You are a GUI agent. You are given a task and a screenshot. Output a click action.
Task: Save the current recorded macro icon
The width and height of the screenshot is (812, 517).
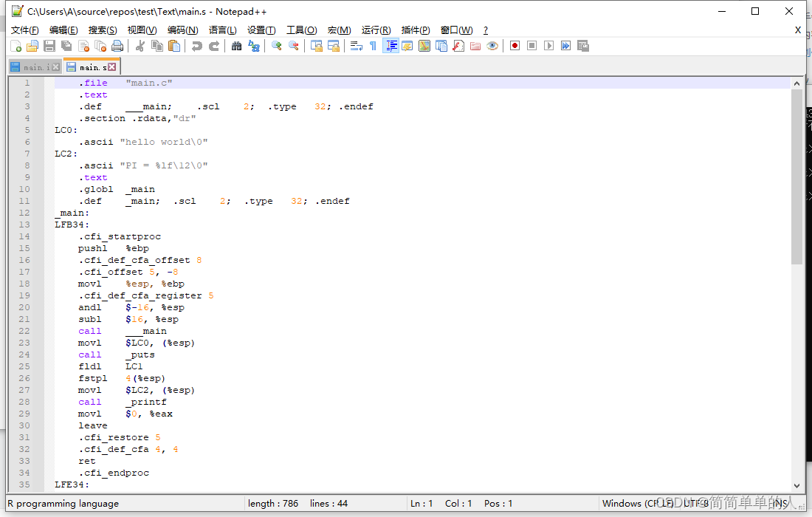[x=583, y=46]
